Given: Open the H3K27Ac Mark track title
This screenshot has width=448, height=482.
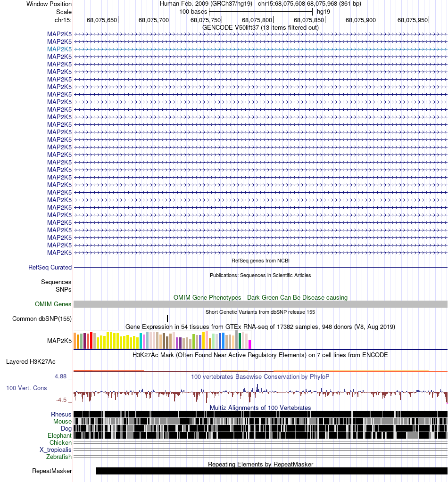Looking at the screenshot, I should click(x=260, y=355).
